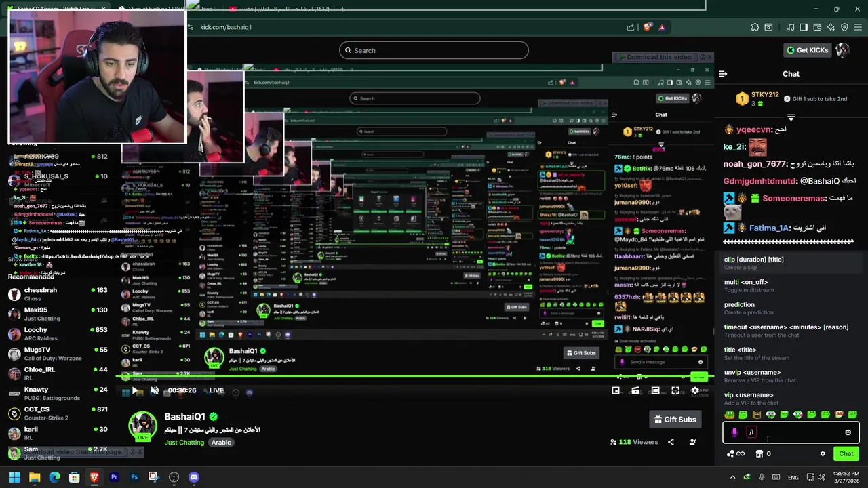Open chat settings gear icon
This screenshot has height=488, width=868.
point(823,454)
